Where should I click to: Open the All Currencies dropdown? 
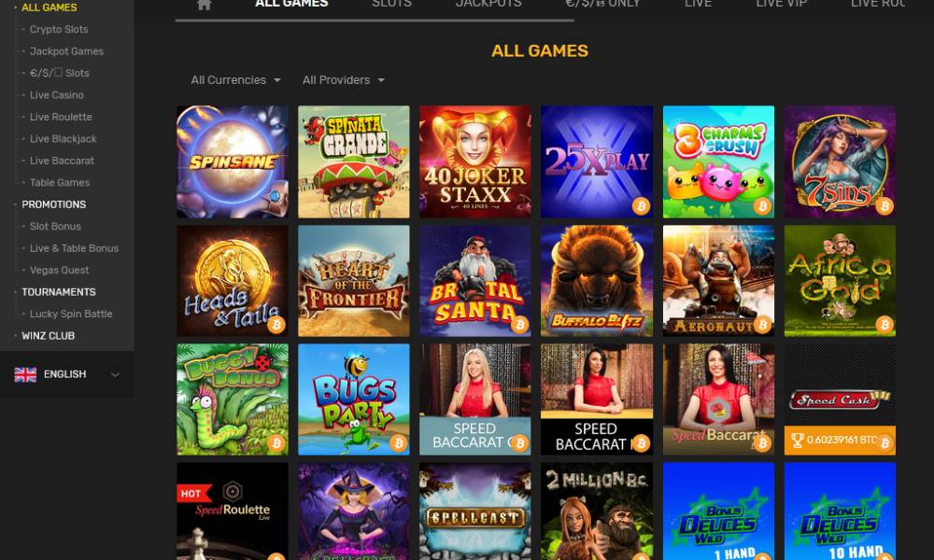pyautogui.click(x=236, y=79)
